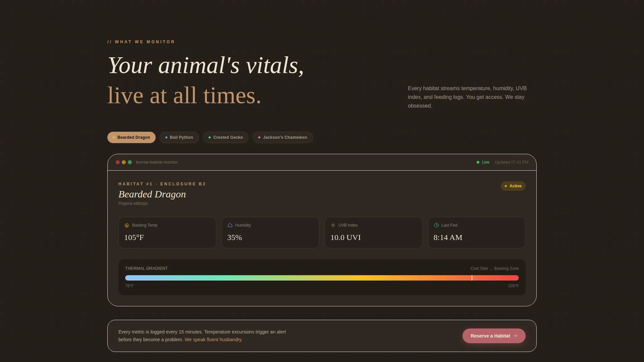
Task: Click the green window dot in monitor header
Action: click(x=130, y=162)
